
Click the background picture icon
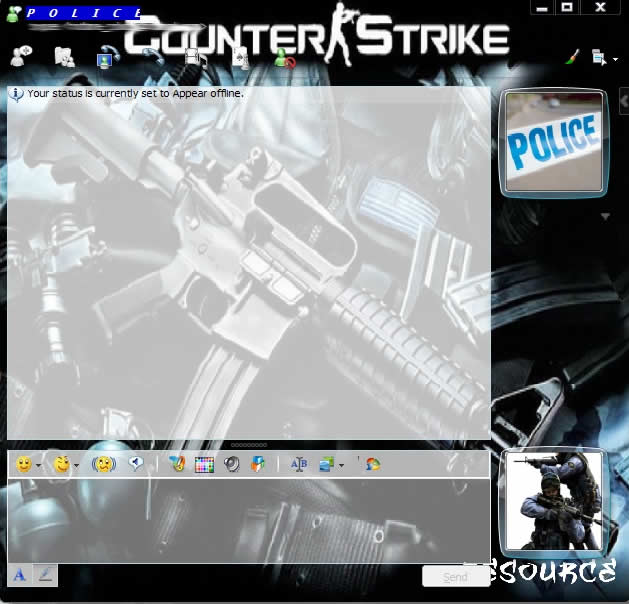327,464
